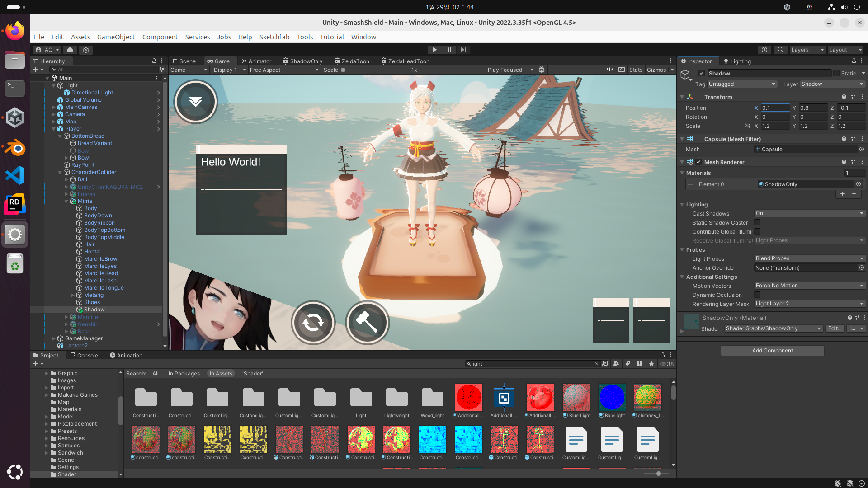
Task: Open Blender from the dock
Action: (15, 147)
